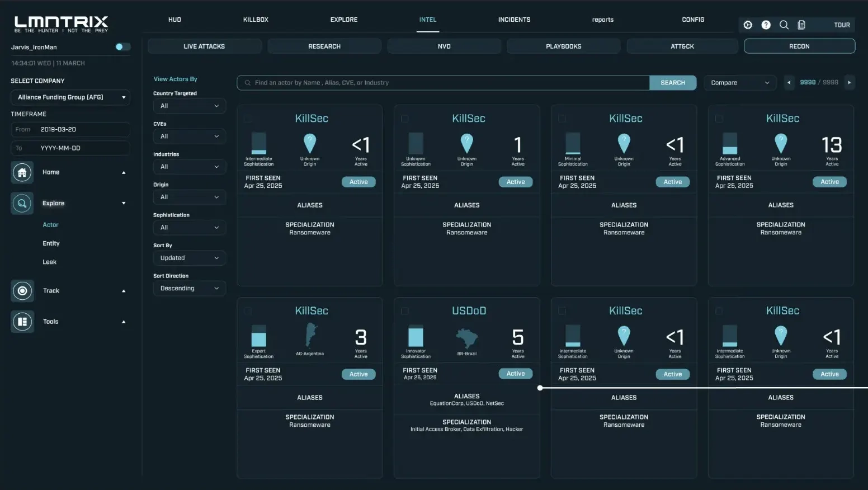Click the Tools sidebar icon

[x=22, y=322]
